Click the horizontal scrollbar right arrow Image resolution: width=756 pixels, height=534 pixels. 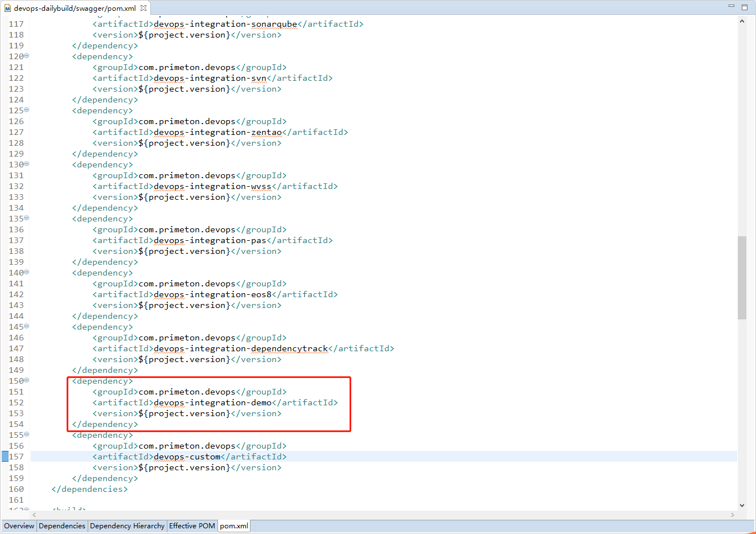tap(732, 515)
